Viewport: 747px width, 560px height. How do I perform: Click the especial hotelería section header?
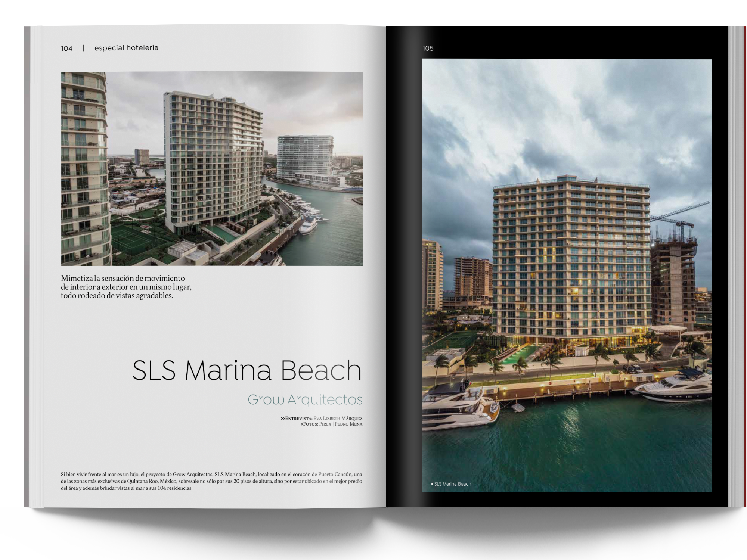[x=126, y=48]
